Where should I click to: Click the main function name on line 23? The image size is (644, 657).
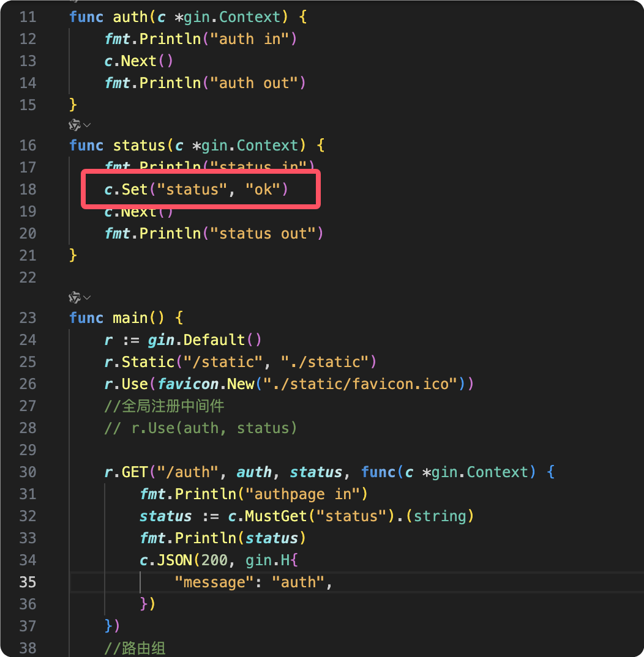[x=130, y=318]
